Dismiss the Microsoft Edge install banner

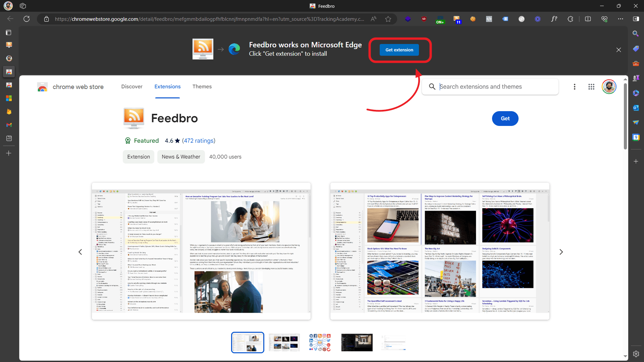619,50
